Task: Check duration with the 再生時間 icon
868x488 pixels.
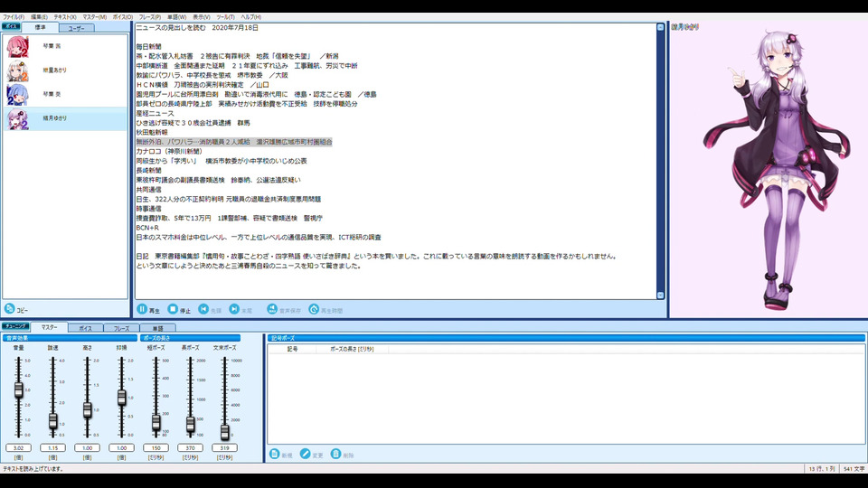Action: tap(314, 309)
